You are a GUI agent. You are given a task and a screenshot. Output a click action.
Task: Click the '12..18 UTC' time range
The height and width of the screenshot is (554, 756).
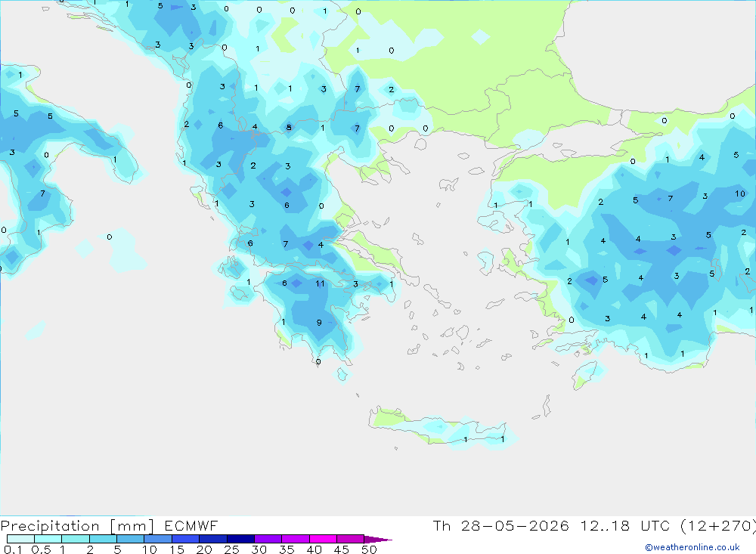(x=624, y=525)
